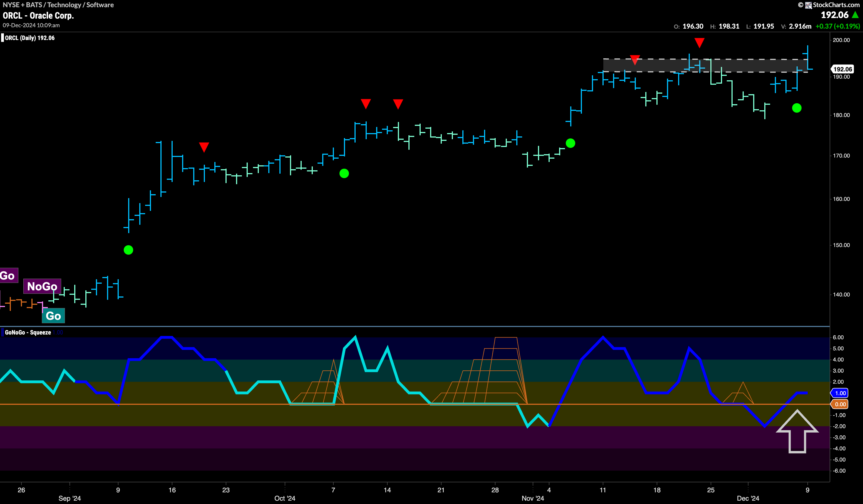Click the 192.06 price tag on the axis

[842, 69]
